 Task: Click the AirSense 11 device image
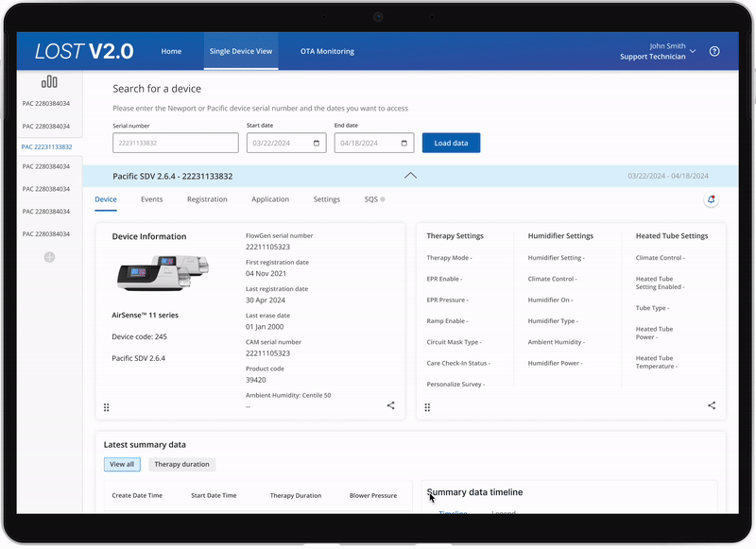163,273
